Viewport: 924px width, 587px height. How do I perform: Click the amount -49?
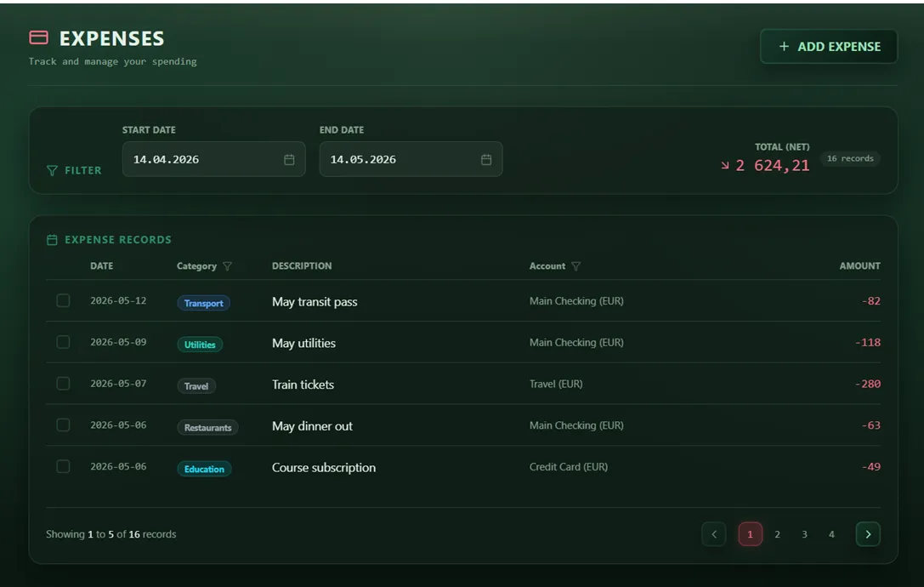(x=871, y=467)
